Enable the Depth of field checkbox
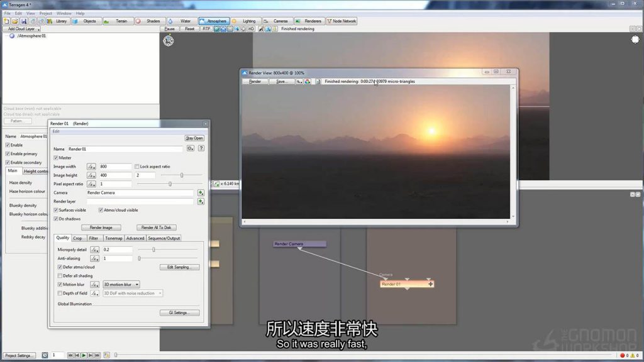The width and height of the screenshot is (644, 362). point(60,293)
